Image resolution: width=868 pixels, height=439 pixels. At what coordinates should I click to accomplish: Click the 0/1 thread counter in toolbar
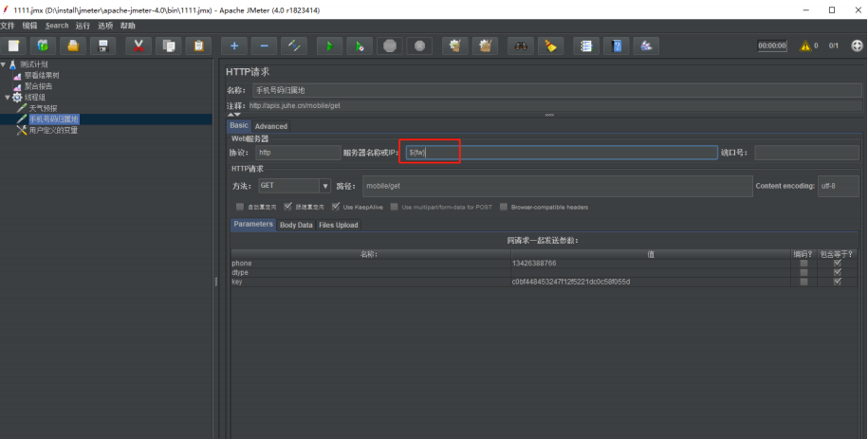(x=834, y=46)
